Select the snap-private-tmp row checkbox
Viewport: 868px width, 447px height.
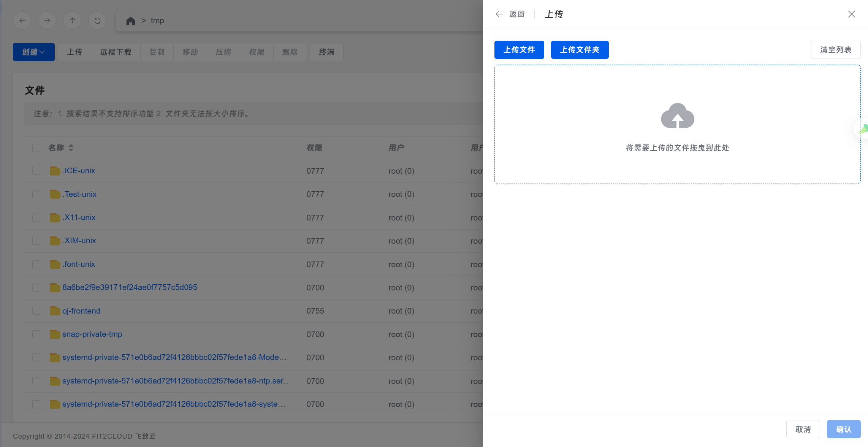tap(36, 334)
